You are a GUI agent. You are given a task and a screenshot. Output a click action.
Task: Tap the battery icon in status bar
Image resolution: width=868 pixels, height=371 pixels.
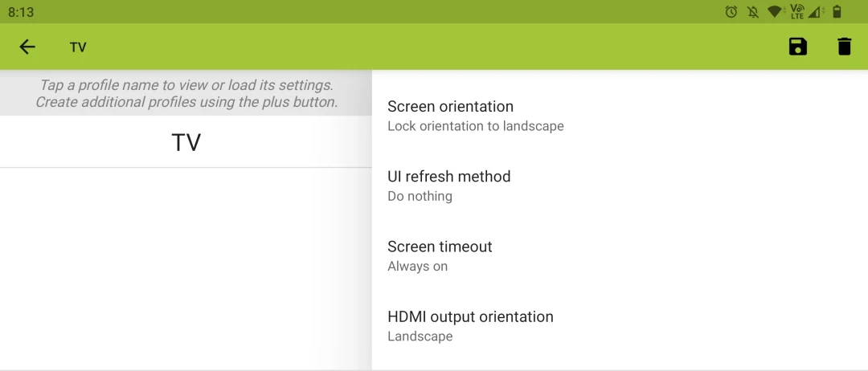[x=837, y=12]
